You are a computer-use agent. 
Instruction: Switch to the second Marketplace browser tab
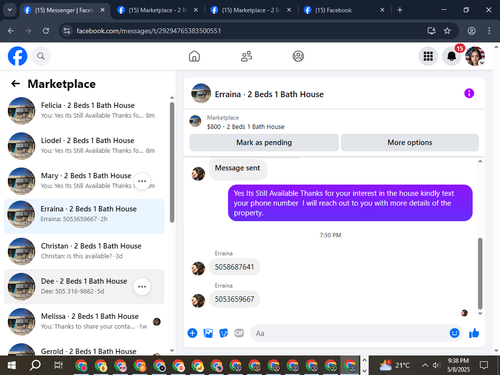coord(250,10)
